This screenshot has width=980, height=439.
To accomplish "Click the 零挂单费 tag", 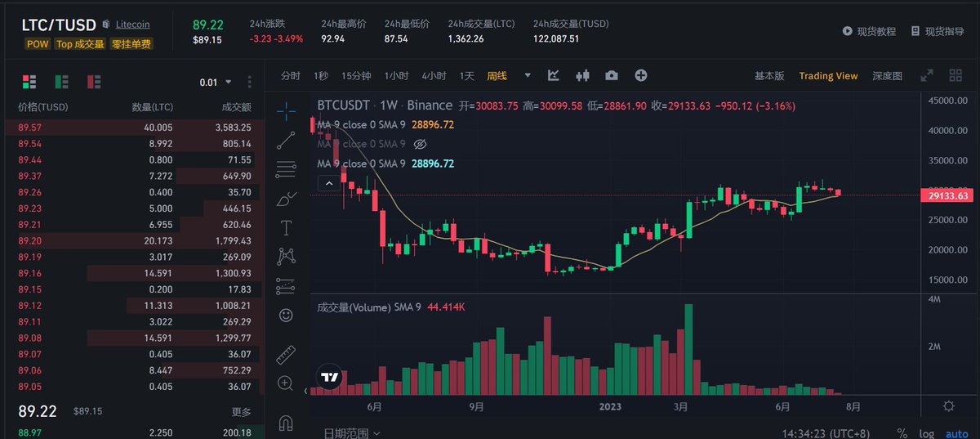I will coord(131,44).
